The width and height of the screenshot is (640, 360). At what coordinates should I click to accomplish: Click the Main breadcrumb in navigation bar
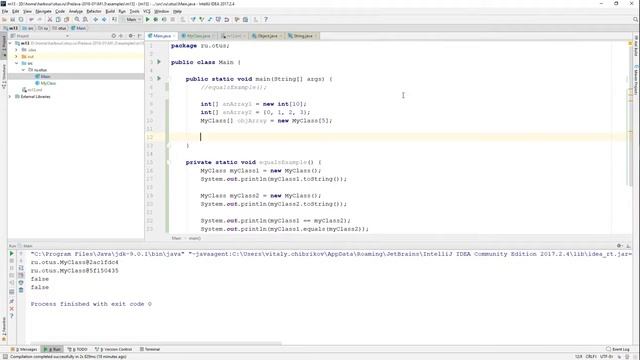coord(78,28)
